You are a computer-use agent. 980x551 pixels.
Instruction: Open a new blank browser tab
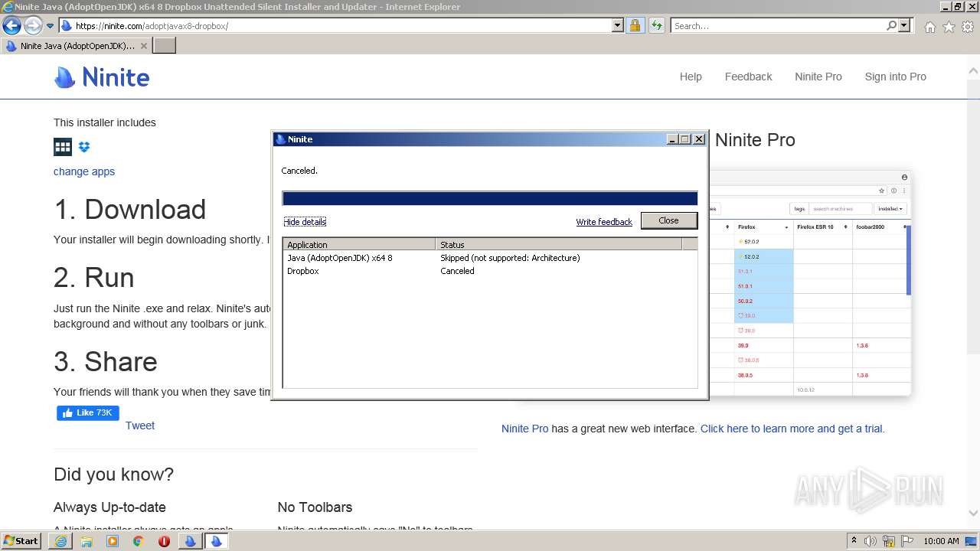[165, 45]
